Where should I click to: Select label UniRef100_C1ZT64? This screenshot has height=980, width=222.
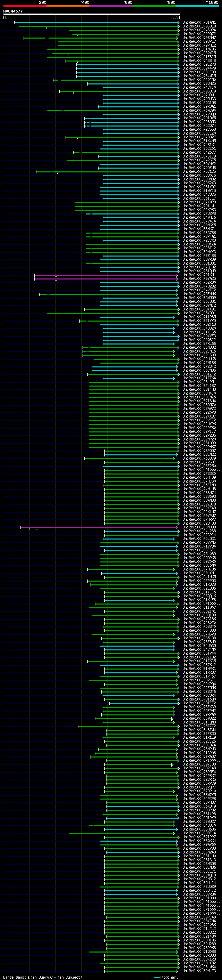199,378
